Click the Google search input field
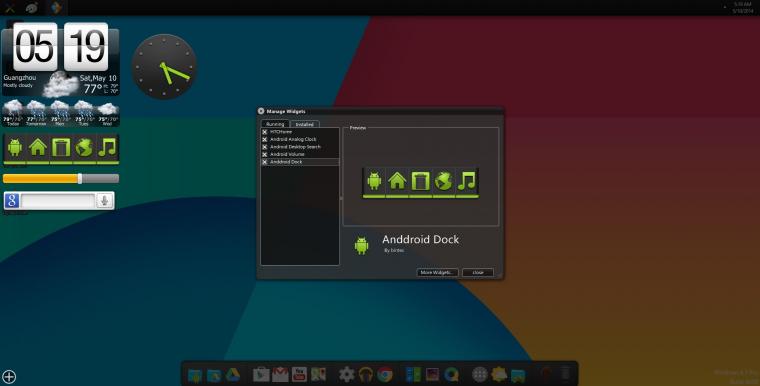Viewport: 760px width, 386px height. [58, 200]
